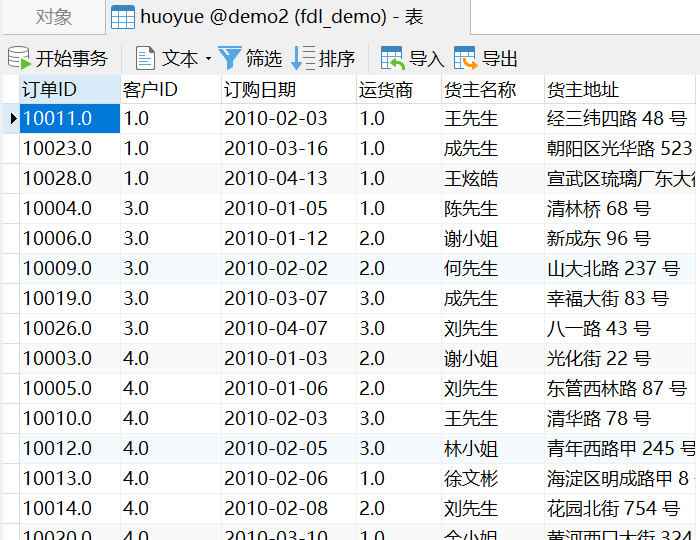Click the name cell 陈先生

493,208
